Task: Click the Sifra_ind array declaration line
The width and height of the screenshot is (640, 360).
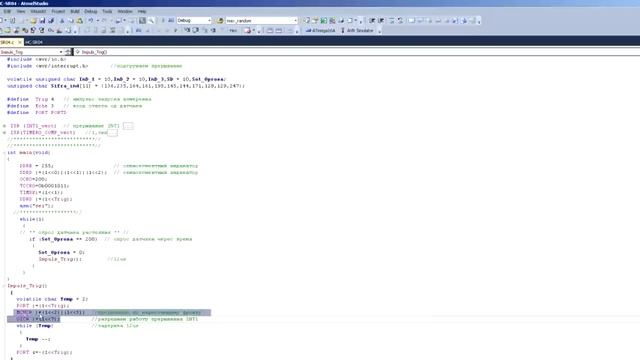Action: coord(126,86)
